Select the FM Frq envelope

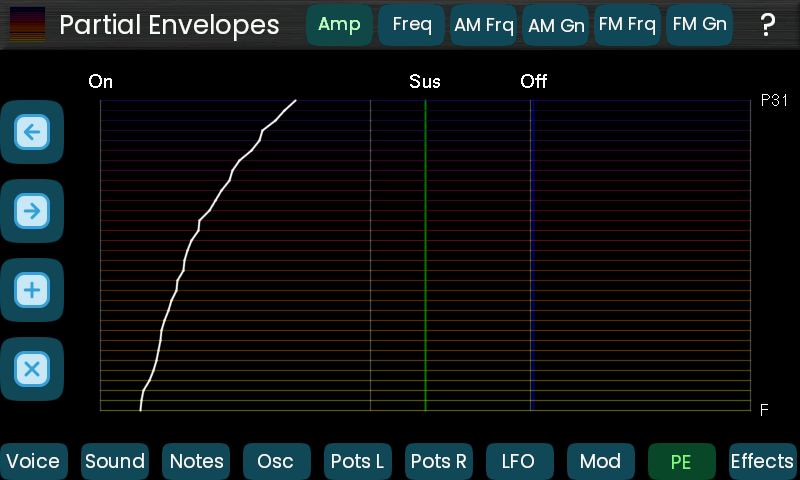[627, 25]
